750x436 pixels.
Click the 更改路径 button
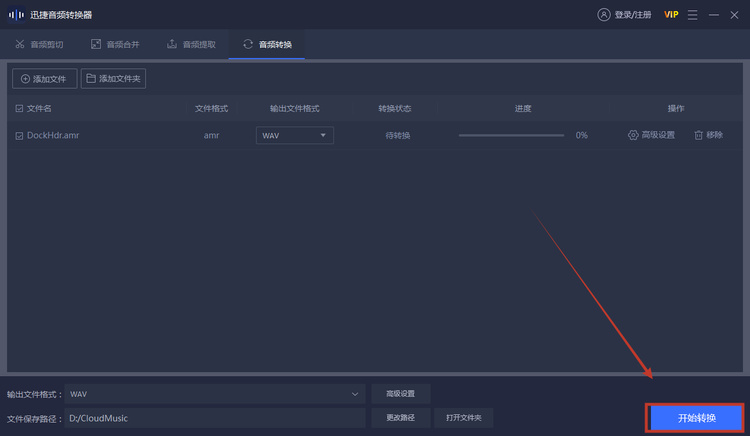click(x=401, y=418)
